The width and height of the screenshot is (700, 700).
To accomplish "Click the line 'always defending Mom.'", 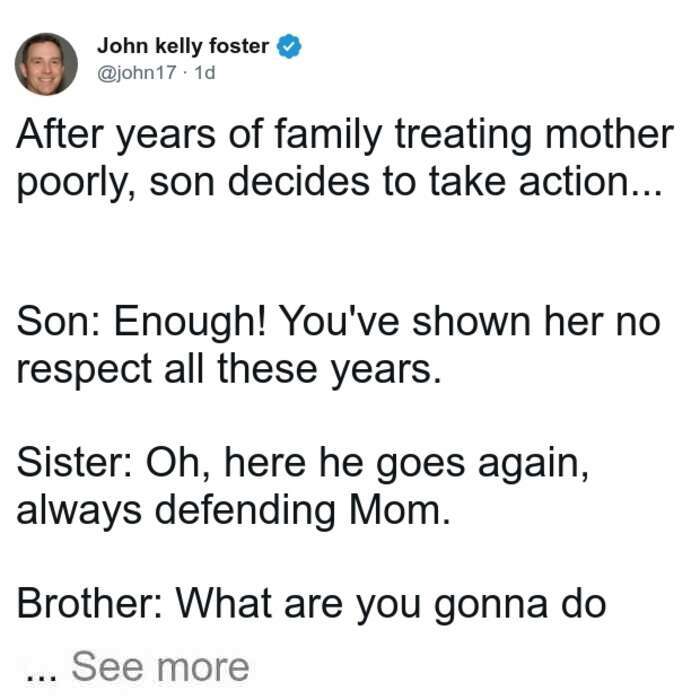I will [233, 511].
